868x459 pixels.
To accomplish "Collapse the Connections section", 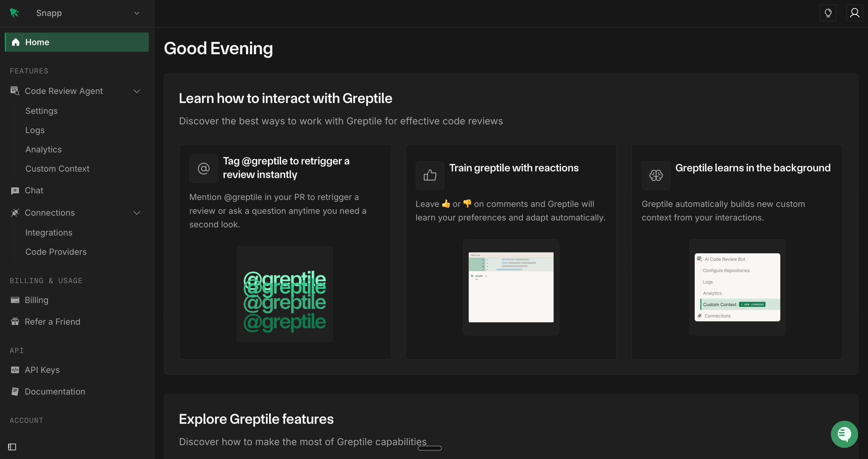I will (x=137, y=213).
